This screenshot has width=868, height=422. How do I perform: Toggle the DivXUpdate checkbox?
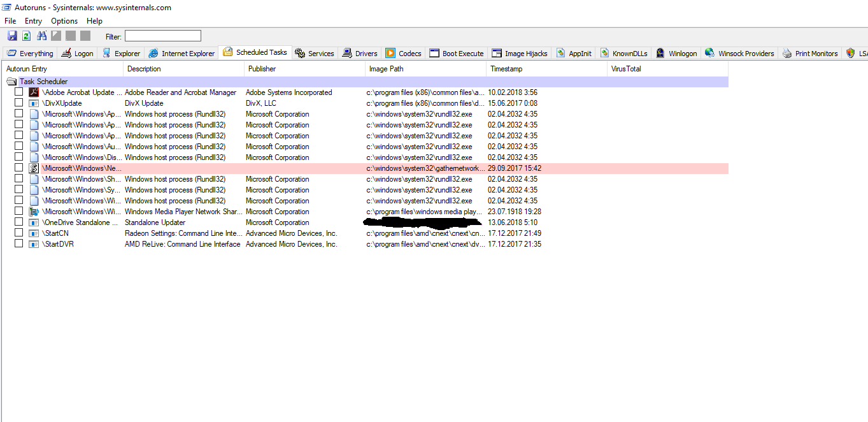[19, 103]
